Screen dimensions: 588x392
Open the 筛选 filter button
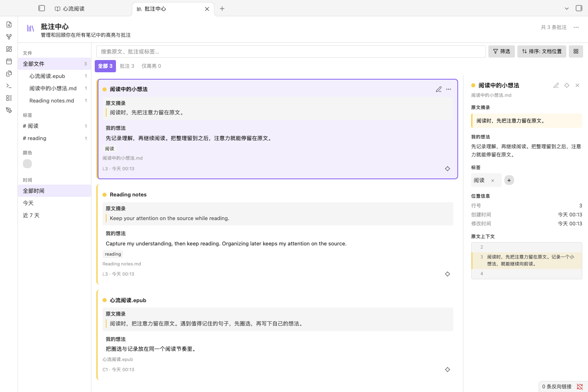point(501,51)
